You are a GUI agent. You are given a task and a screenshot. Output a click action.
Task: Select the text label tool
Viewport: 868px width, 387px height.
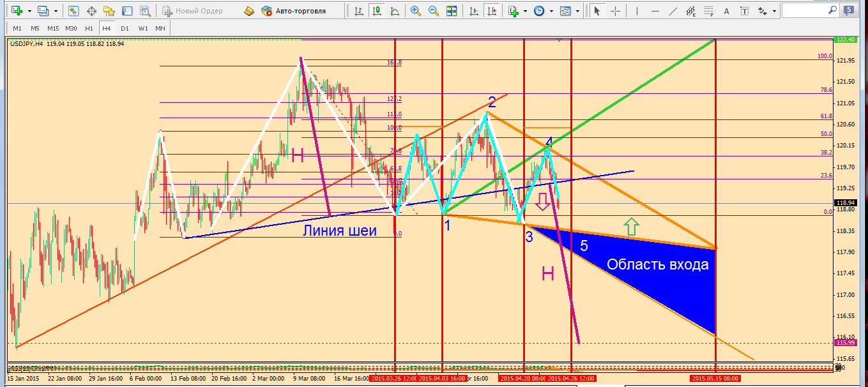(744, 11)
